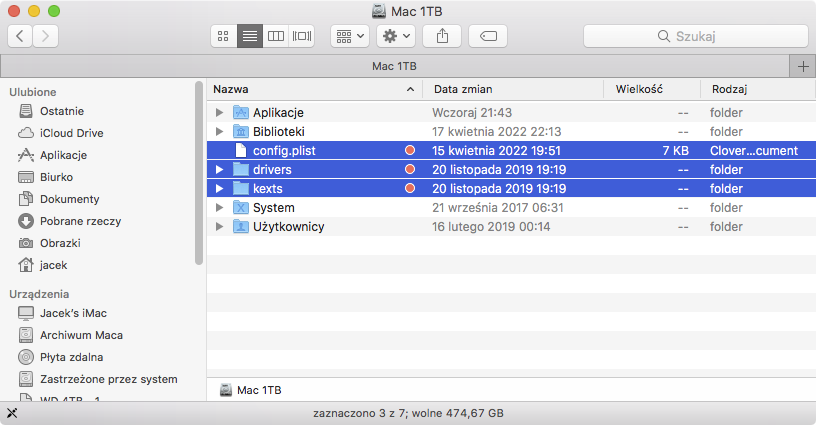The width and height of the screenshot is (816, 425).
Task: Select the Użytkownicy folder row
Action: [512, 226]
